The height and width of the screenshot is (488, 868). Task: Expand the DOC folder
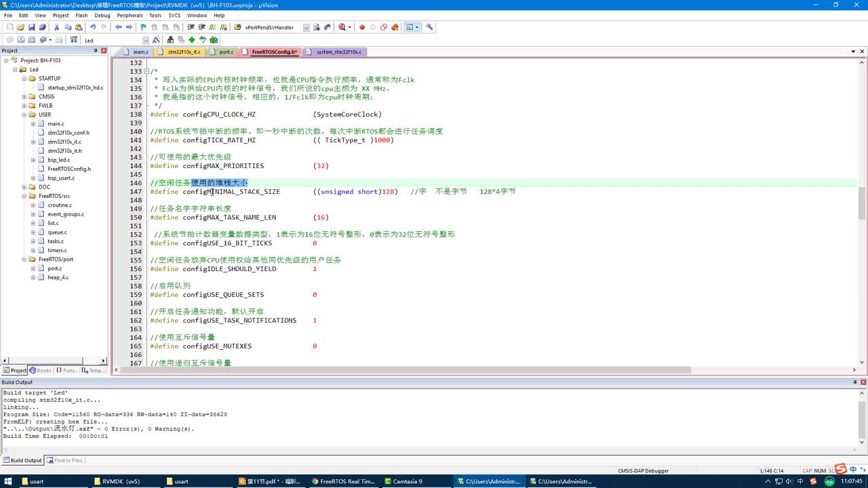point(24,187)
